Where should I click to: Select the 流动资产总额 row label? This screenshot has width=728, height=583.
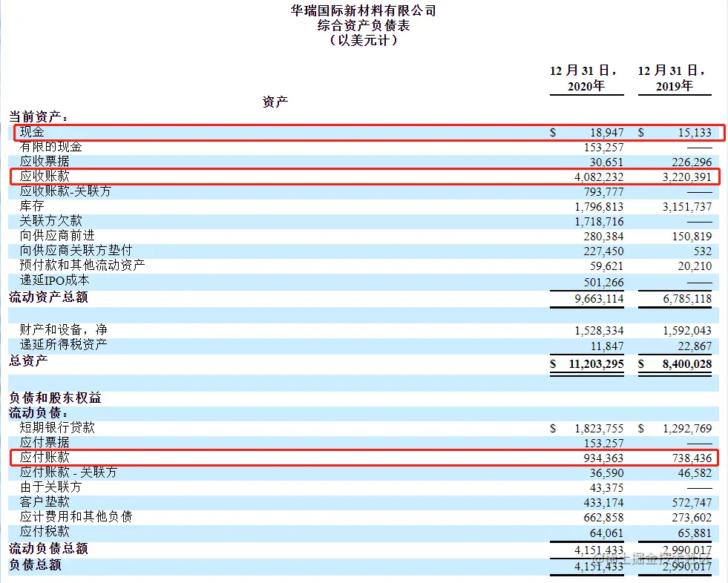point(48,297)
